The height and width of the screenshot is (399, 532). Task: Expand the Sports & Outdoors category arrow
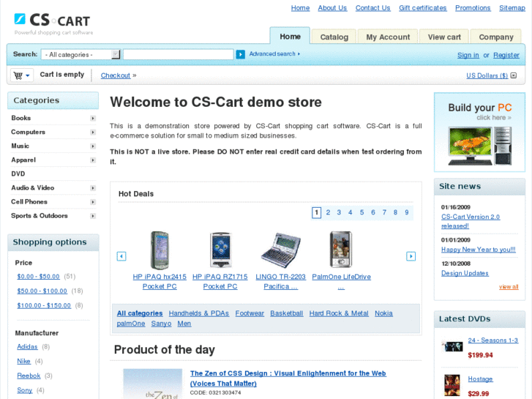(x=93, y=216)
